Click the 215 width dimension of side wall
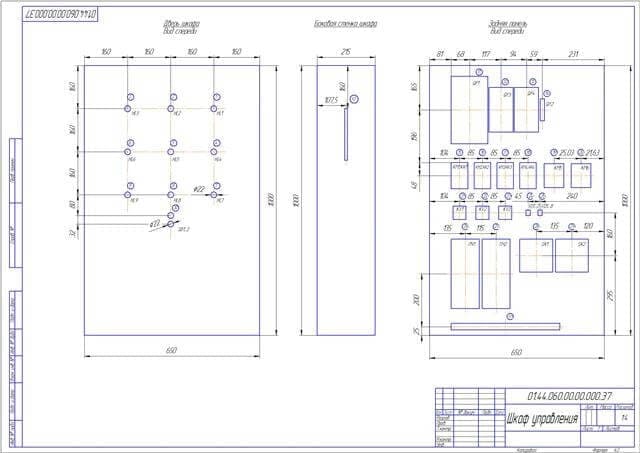The image size is (640, 453). coord(345,52)
